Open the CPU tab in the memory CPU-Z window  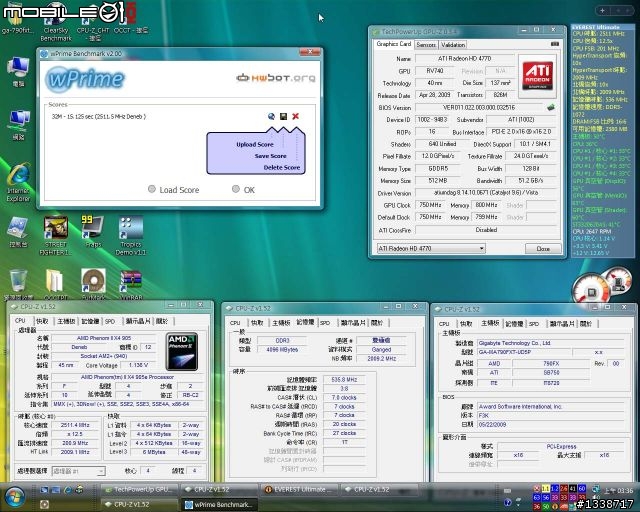pyautogui.click(x=235, y=323)
